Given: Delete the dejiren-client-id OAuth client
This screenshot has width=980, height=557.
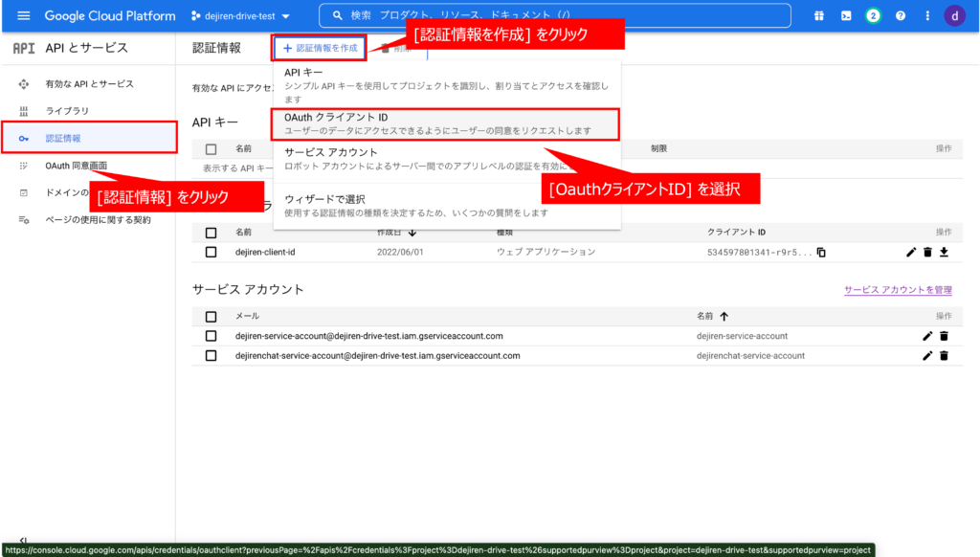Looking at the screenshot, I should pyautogui.click(x=927, y=252).
